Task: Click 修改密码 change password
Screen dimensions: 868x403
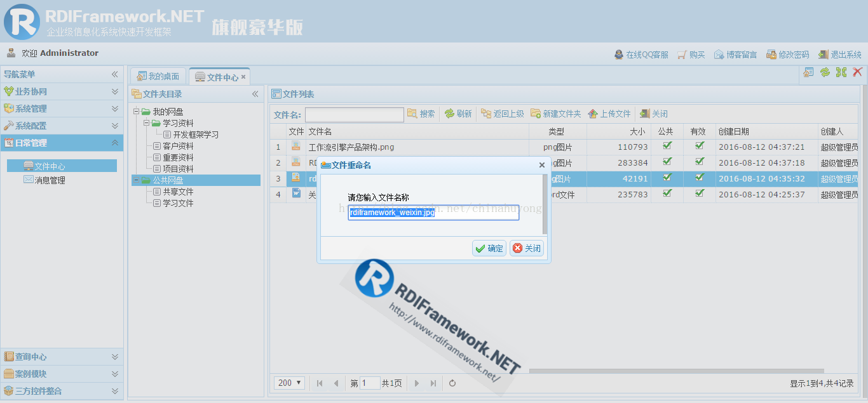Action: tap(788, 55)
